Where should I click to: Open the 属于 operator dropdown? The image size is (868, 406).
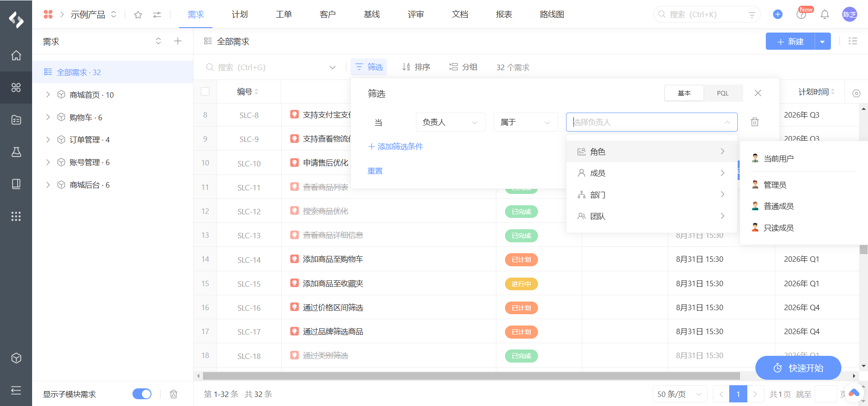click(x=526, y=122)
